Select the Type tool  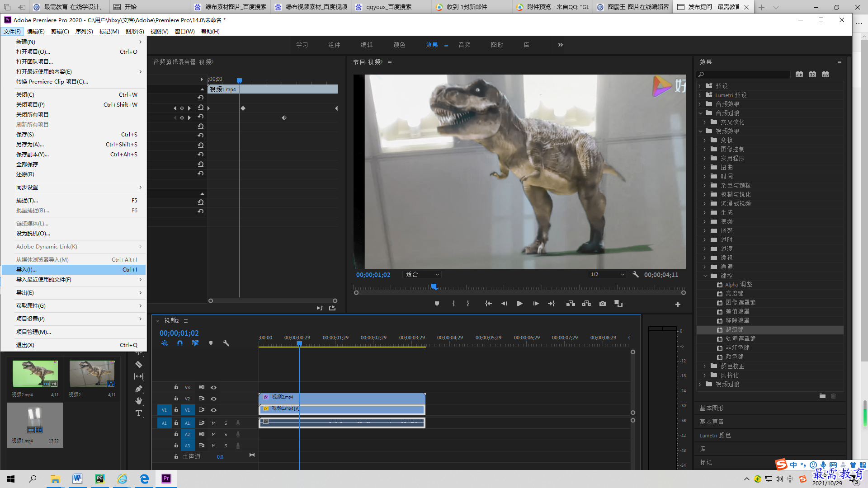(139, 413)
